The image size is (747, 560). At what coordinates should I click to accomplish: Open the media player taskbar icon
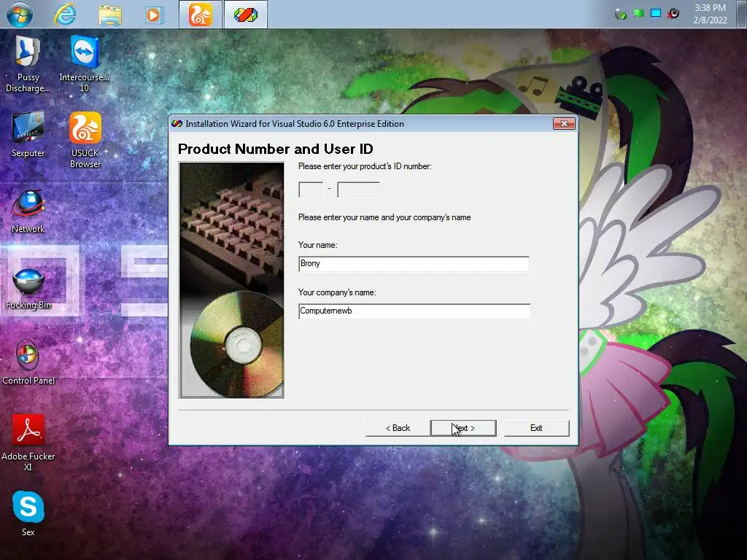point(155,15)
